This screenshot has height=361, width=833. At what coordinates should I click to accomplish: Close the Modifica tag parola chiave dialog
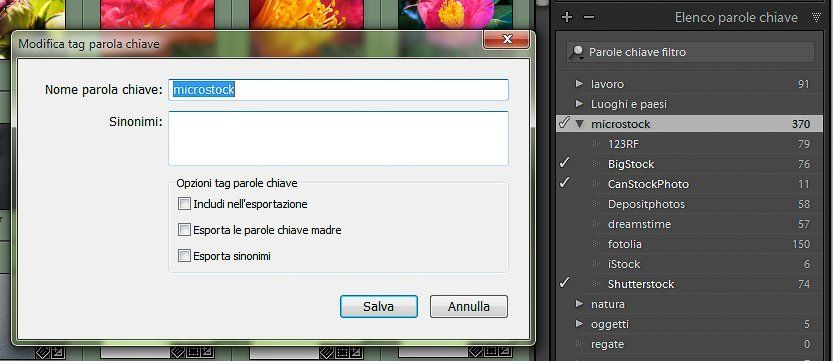pyautogui.click(x=506, y=40)
